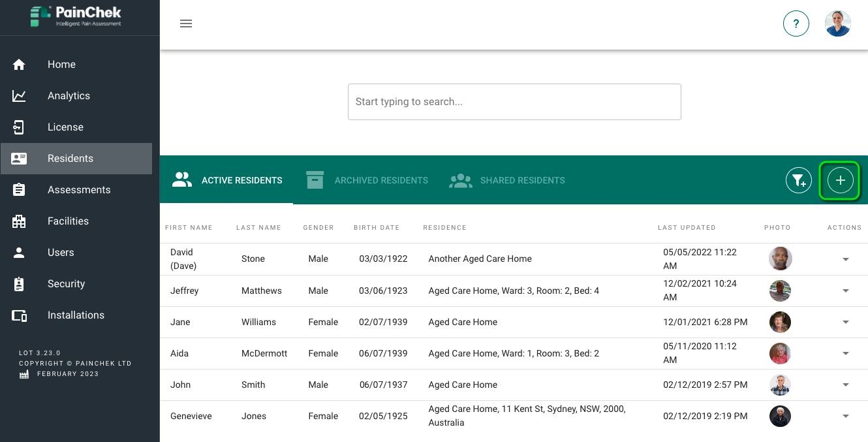The height and width of the screenshot is (442, 868).
Task: Switch to the Archived Residents tab
Action: point(367,180)
